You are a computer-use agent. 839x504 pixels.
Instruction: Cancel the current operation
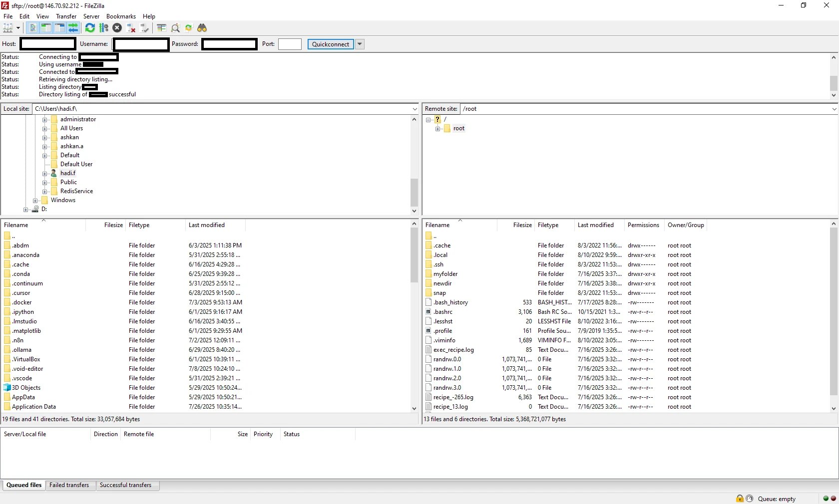pos(117,28)
